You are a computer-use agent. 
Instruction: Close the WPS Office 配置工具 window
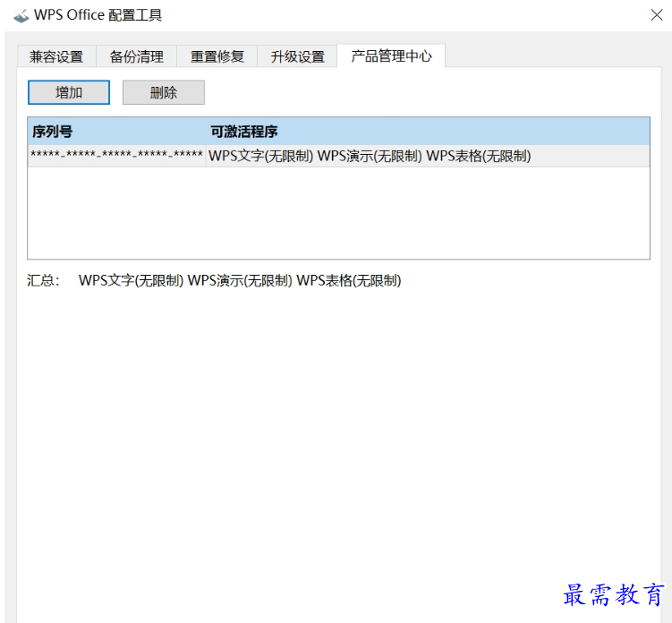point(656,15)
